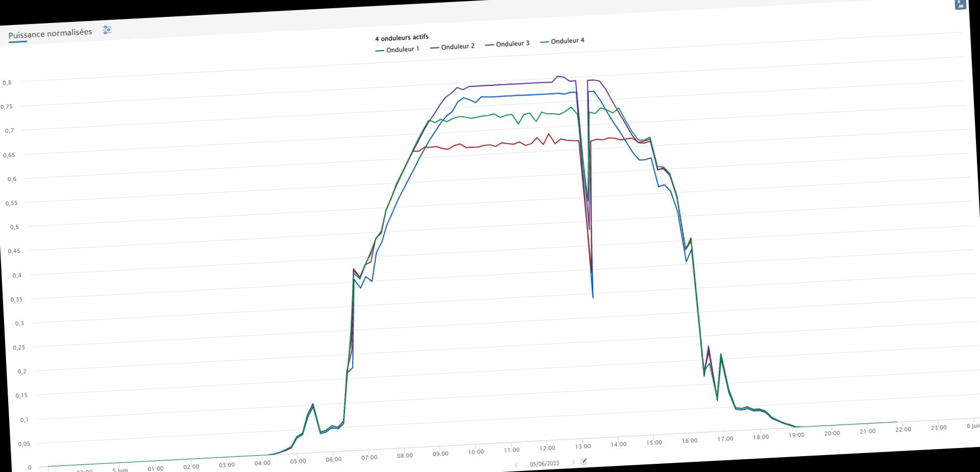This screenshot has width=980, height=472.
Task: Select the Puissance normalisées tab
Action: point(50,33)
